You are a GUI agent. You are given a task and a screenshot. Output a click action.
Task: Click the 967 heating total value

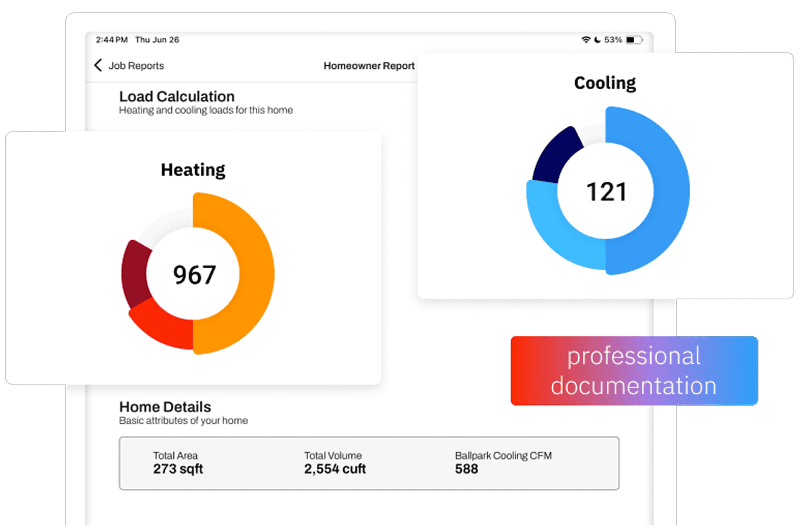pyautogui.click(x=194, y=274)
